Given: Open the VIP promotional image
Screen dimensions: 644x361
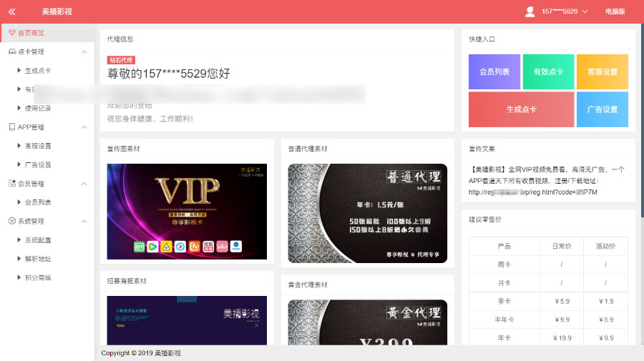Looking at the screenshot, I should tap(187, 212).
